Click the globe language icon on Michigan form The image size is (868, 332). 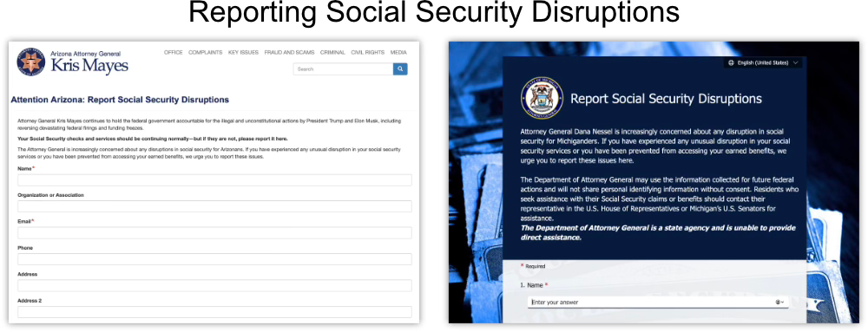731,63
